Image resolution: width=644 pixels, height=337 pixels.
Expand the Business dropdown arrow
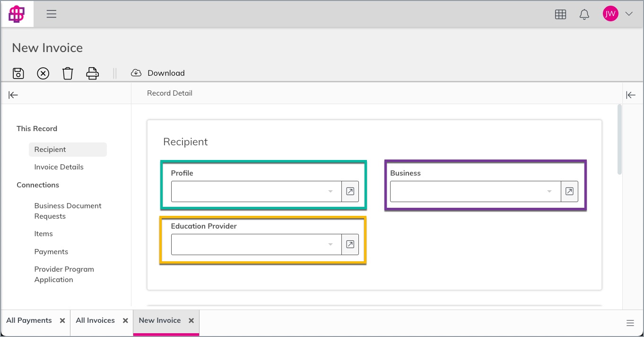pyautogui.click(x=549, y=192)
